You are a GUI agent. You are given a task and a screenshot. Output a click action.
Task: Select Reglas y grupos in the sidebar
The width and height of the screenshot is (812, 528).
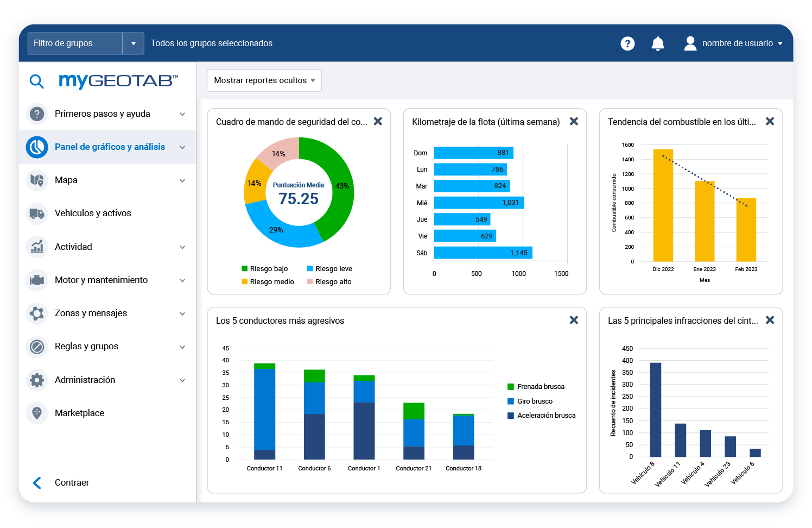[x=86, y=347]
